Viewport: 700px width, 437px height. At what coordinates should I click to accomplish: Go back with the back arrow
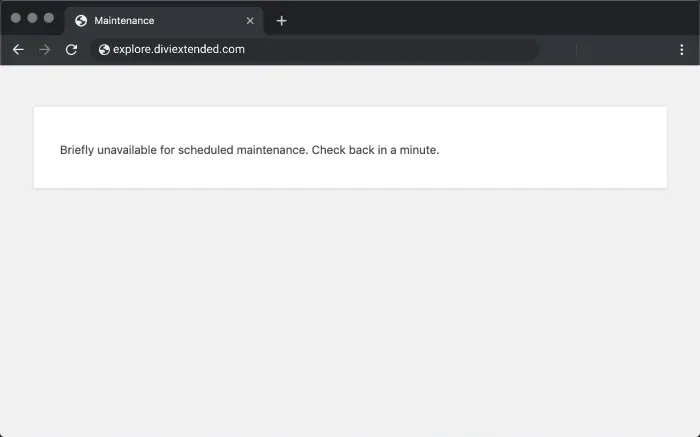pyautogui.click(x=18, y=50)
